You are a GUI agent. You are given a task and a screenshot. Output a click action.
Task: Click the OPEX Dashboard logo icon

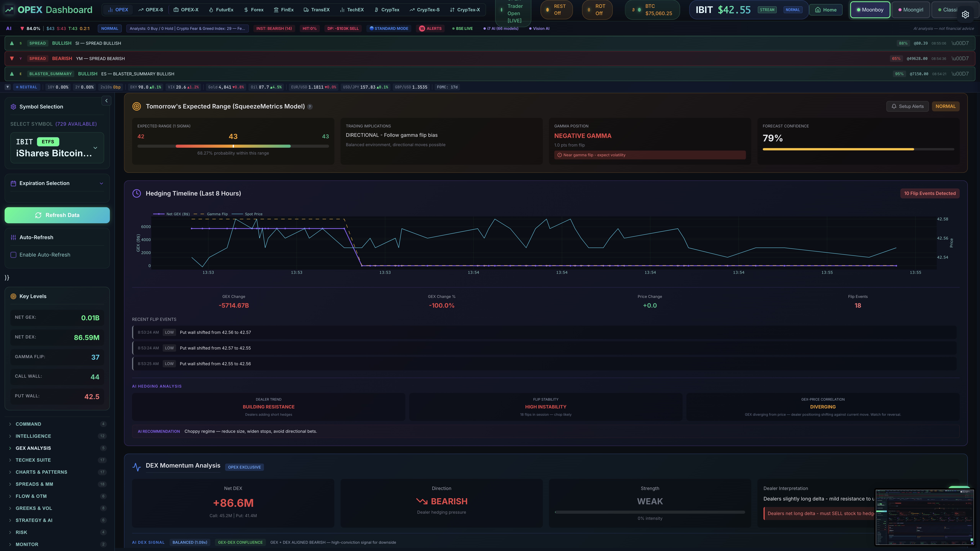point(9,10)
